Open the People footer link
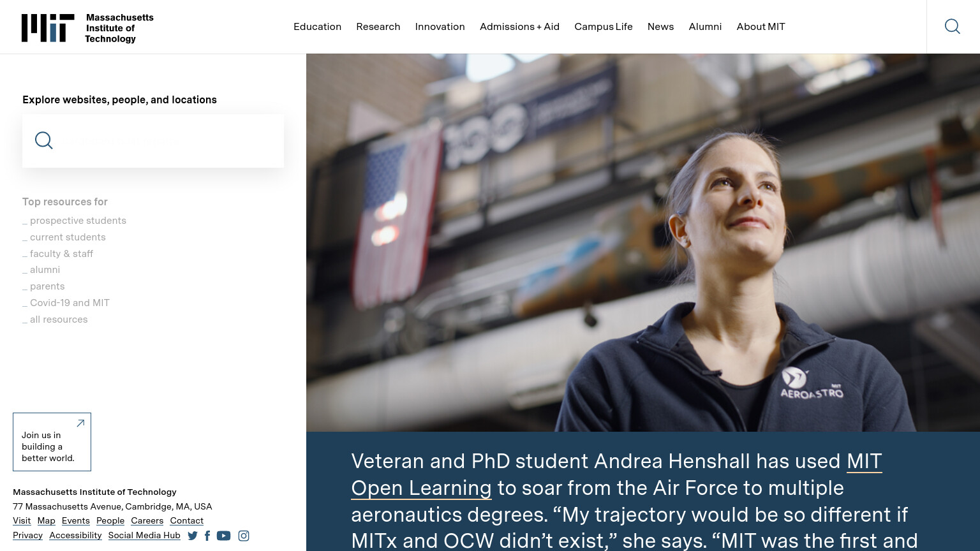The width and height of the screenshot is (980, 551). click(x=110, y=521)
